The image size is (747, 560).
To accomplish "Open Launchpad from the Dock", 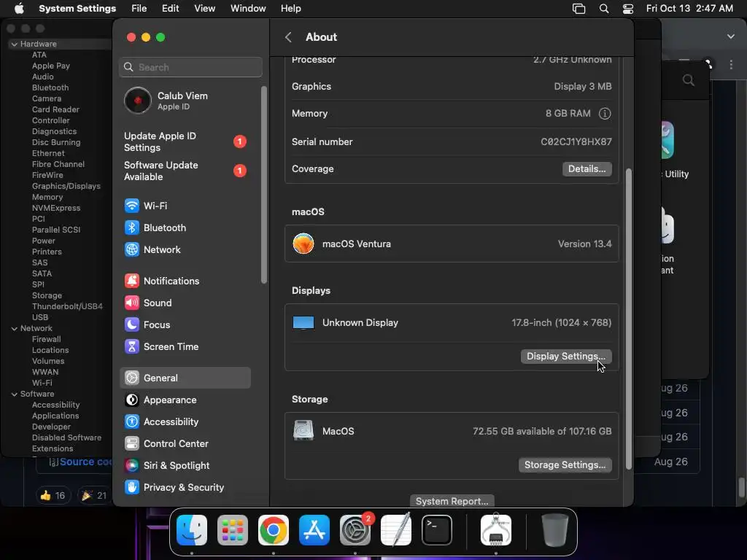I will (233, 530).
